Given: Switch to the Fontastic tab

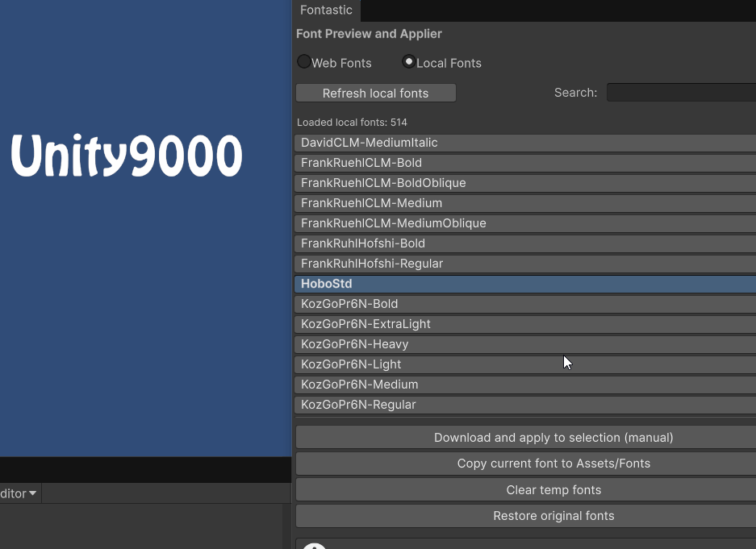Looking at the screenshot, I should [326, 10].
